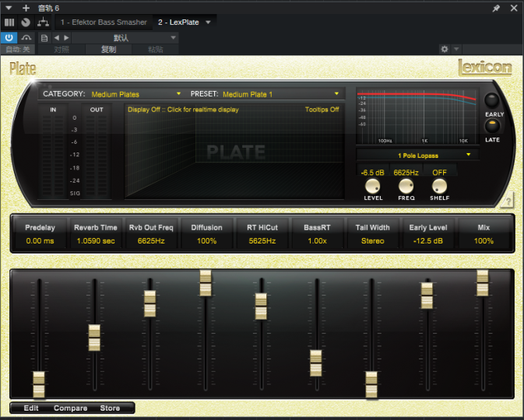Viewport: 524px width, 420px height.
Task: Click the settings gear icon
Action: tap(445, 49)
